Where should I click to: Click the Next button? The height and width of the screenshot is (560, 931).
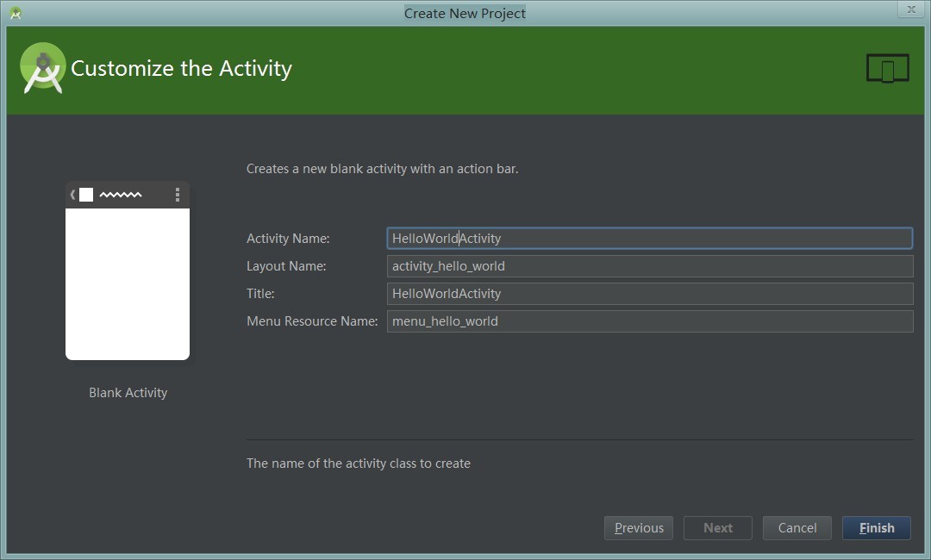[717, 527]
